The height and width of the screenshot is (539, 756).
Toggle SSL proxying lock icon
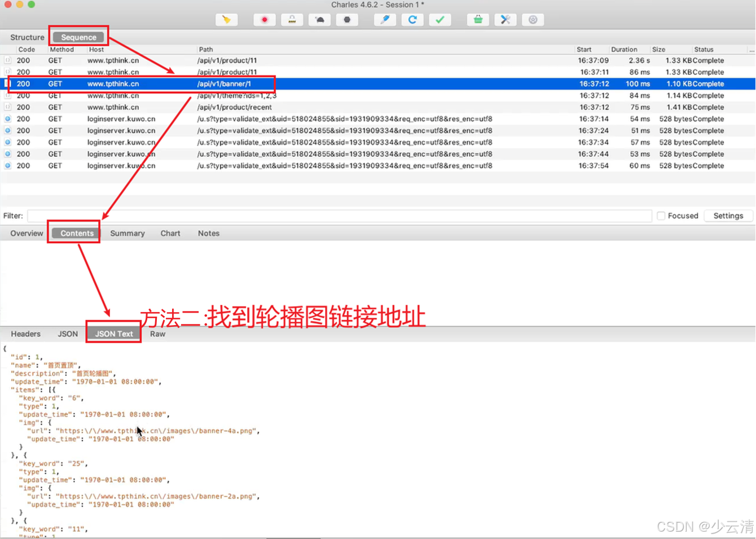(x=292, y=20)
